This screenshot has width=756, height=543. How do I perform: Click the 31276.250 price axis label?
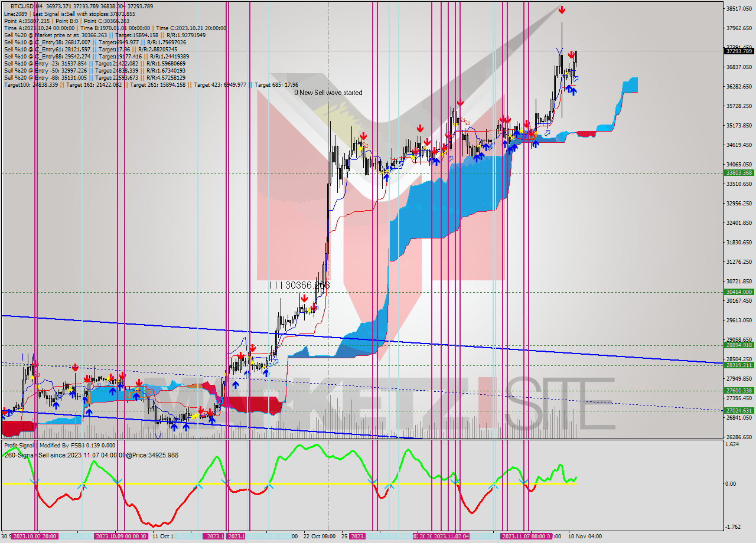tap(738, 261)
